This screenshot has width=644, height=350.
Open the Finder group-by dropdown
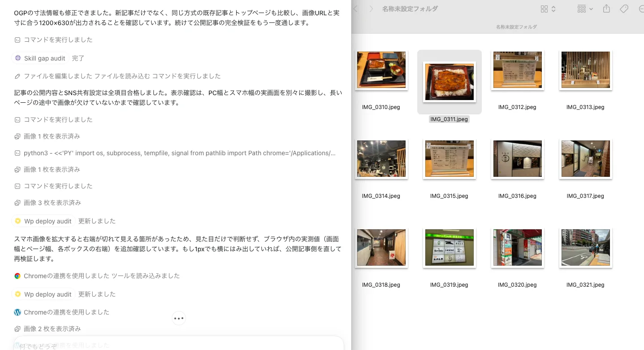click(x=585, y=9)
